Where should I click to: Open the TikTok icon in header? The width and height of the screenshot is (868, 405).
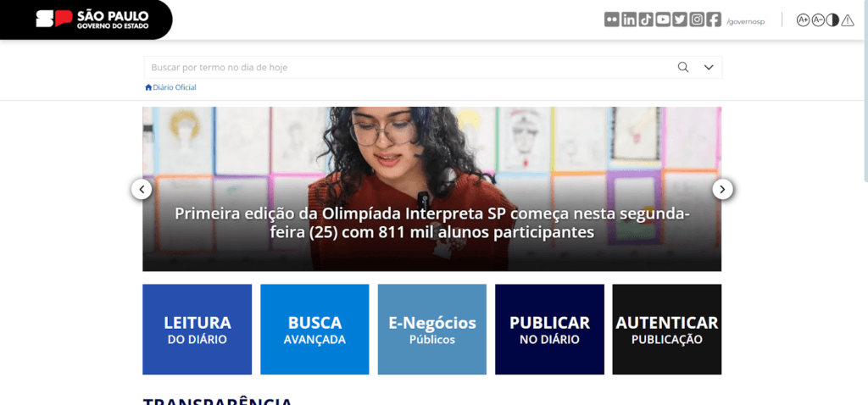pos(646,20)
